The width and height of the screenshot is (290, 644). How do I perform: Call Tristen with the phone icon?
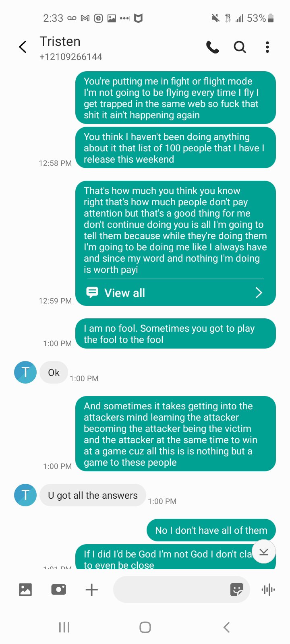click(213, 47)
